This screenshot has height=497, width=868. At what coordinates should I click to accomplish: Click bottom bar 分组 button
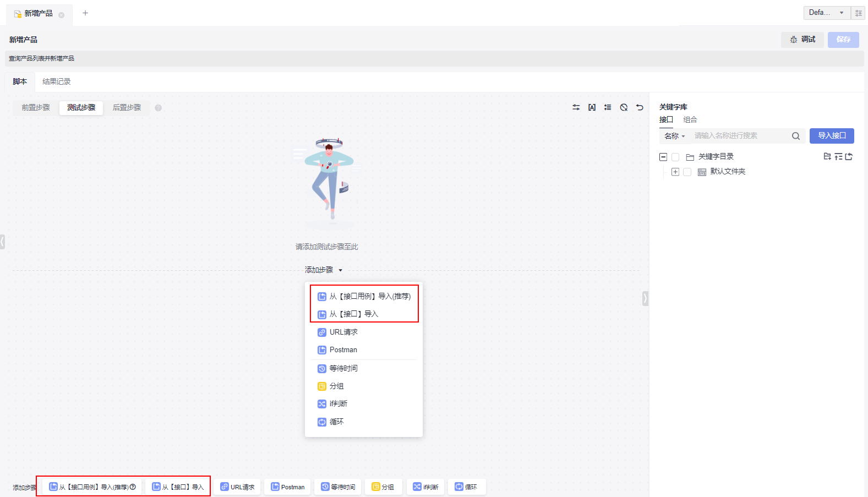click(383, 487)
